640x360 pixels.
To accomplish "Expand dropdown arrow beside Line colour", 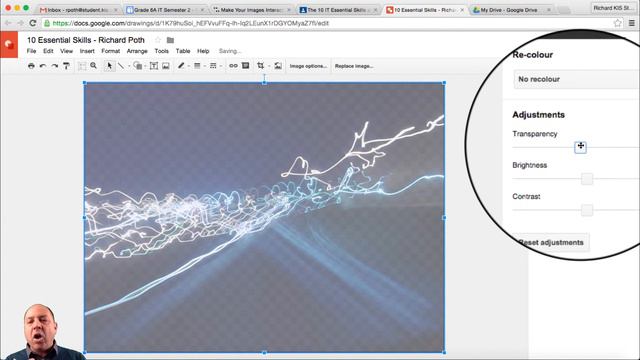I will pos(189,66).
